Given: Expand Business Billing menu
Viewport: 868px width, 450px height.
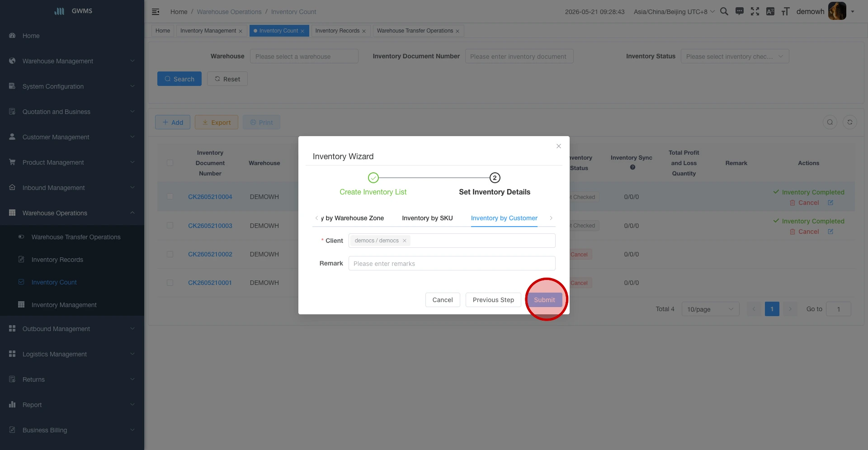Looking at the screenshot, I should pos(72,430).
